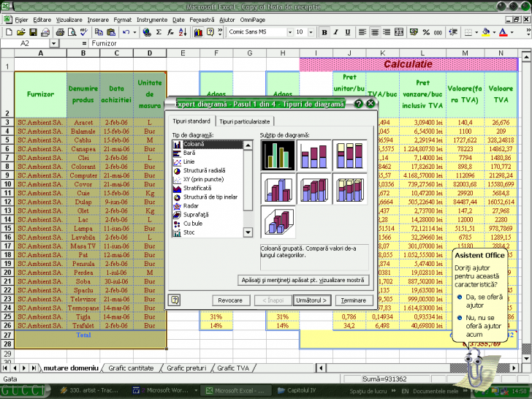The height and width of the screenshot is (399, 532).
Task: Switch to the Tipuri particularizate tab
Action: click(244, 121)
